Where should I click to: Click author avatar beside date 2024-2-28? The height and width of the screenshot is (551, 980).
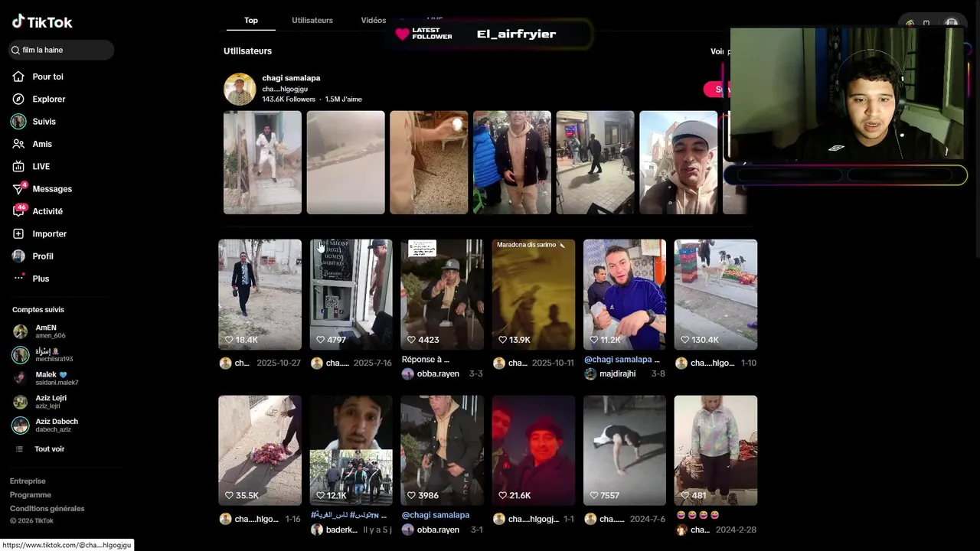pyautogui.click(x=681, y=530)
